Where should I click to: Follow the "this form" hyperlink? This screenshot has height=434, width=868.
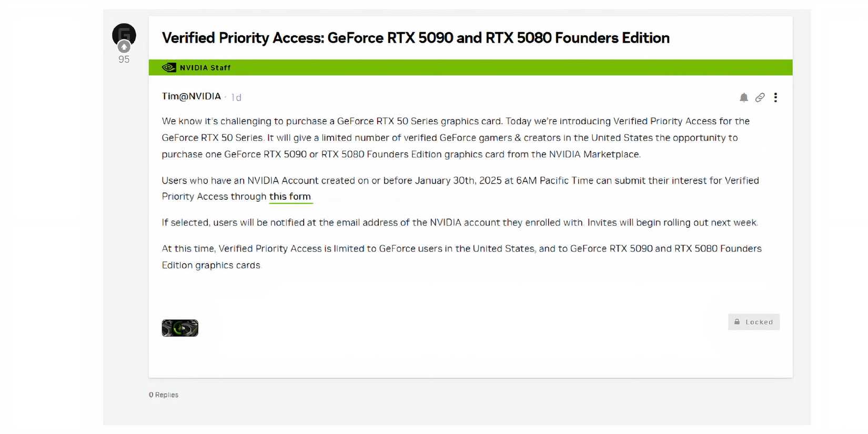click(x=290, y=197)
